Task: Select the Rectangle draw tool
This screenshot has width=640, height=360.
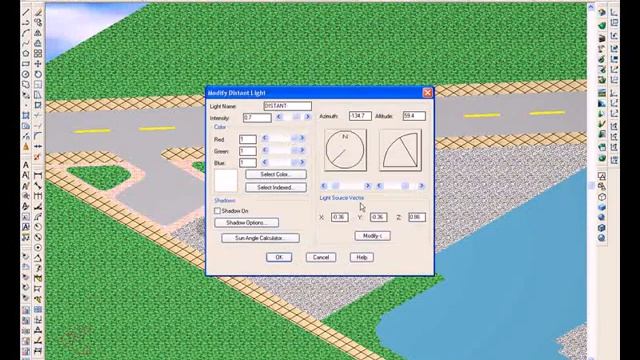Action: 26,64
